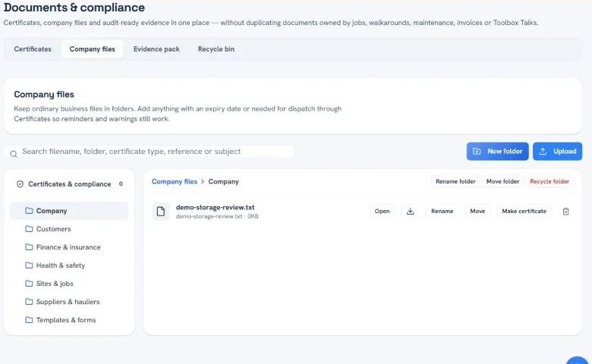Viewport: 592px width, 364px height.
Task: Click Move folder button
Action: (x=502, y=181)
